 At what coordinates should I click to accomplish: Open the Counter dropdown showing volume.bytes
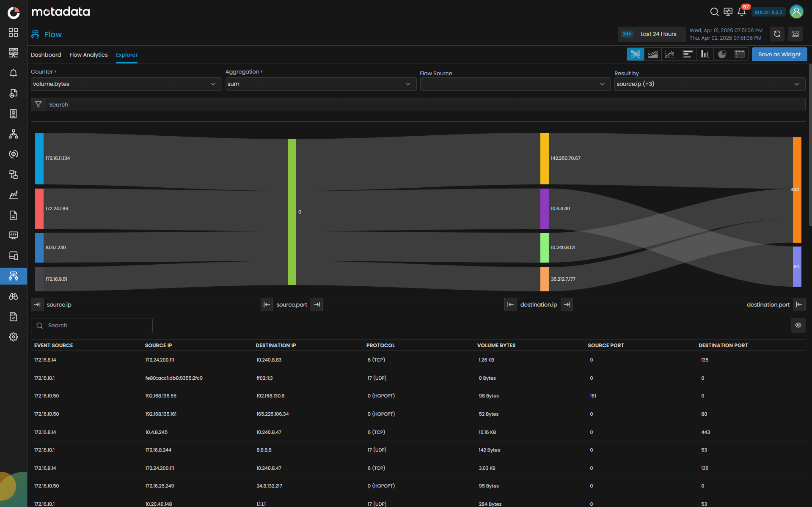(x=126, y=84)
